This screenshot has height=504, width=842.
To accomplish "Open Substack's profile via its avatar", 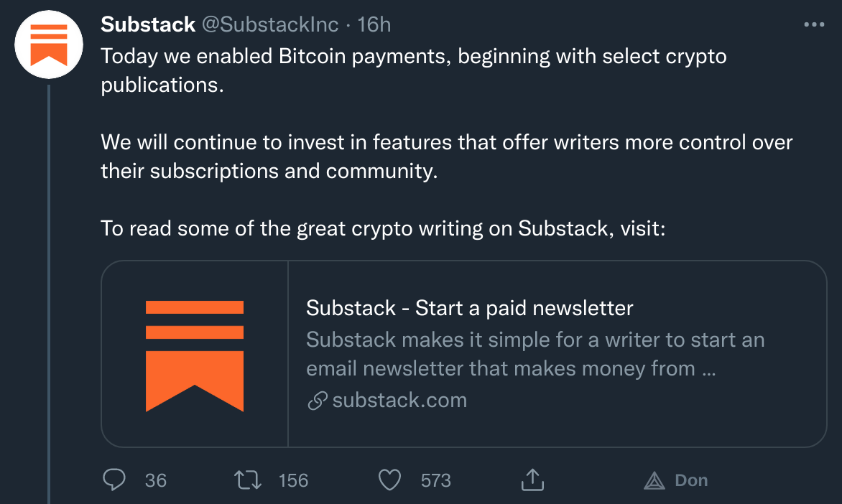I will coord(48,44).
